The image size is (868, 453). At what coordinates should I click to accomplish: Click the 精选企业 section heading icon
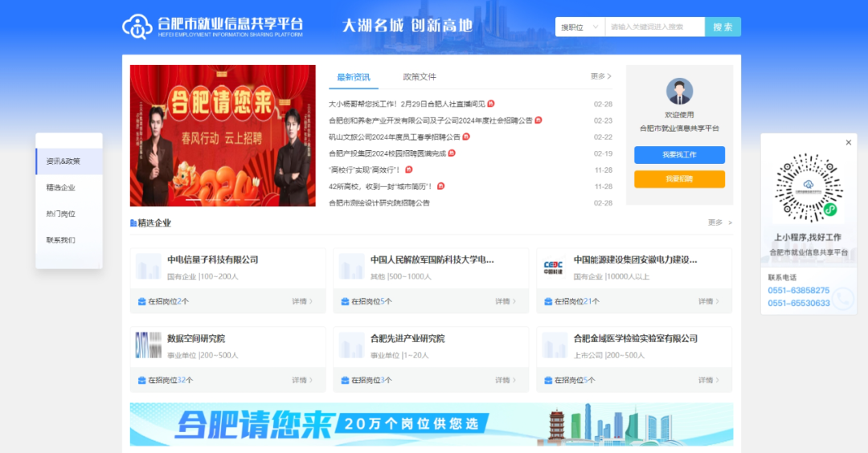(133, 223)
